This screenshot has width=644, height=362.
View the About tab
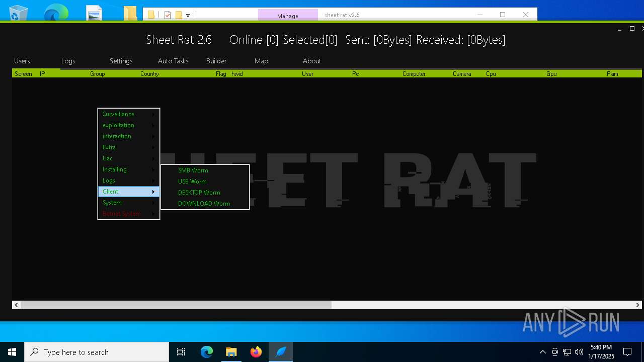312,61
